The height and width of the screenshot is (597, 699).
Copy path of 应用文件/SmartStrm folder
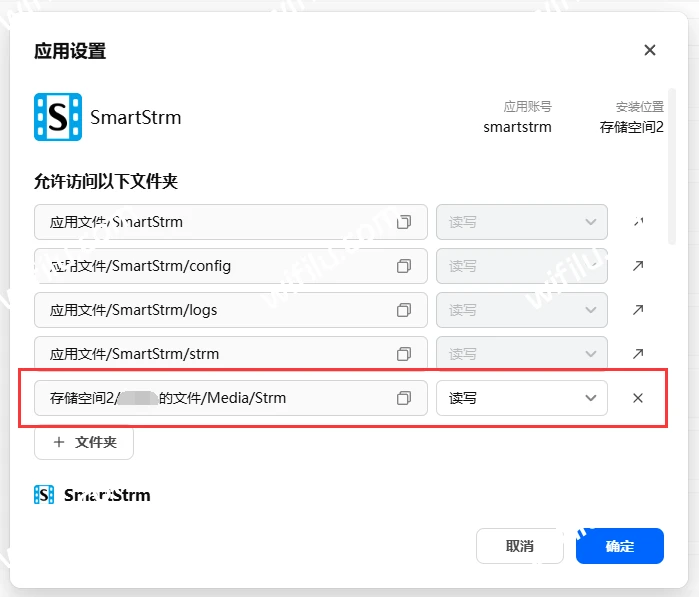coord(404,222)
